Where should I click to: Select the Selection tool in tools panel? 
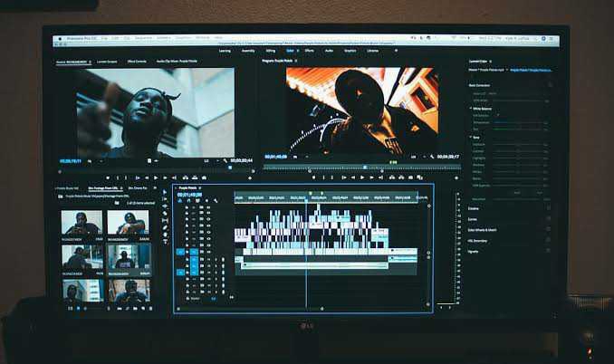[x=165, y=192]
